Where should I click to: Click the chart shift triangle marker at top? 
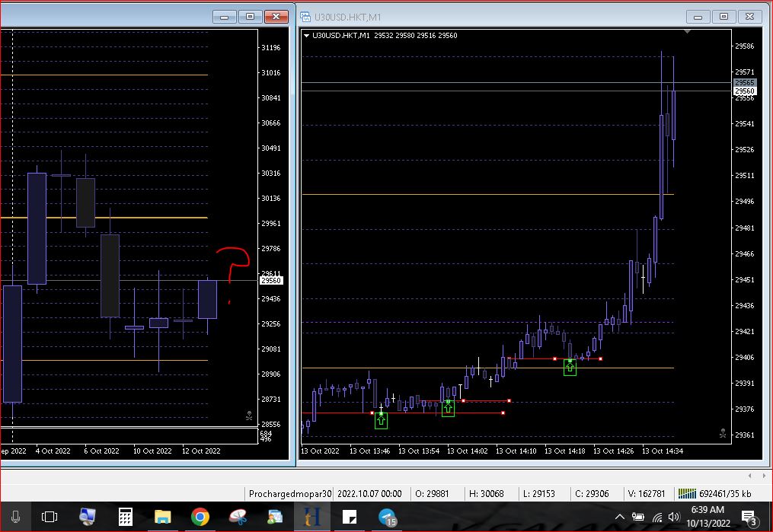tap(688, 33)
